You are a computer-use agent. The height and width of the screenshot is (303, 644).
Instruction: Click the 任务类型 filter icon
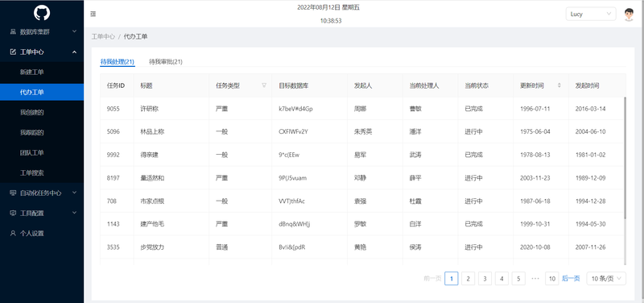(x=264, y=85)
